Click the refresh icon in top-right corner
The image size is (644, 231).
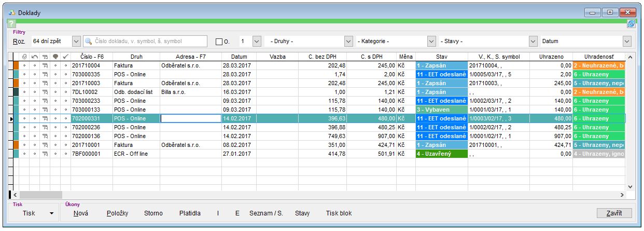click(631, 24)
